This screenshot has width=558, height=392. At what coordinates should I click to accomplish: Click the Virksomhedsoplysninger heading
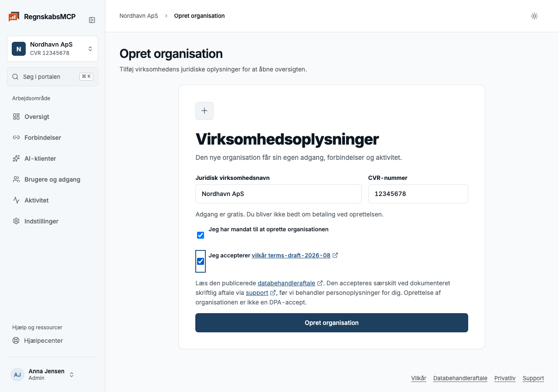(287, 139)
